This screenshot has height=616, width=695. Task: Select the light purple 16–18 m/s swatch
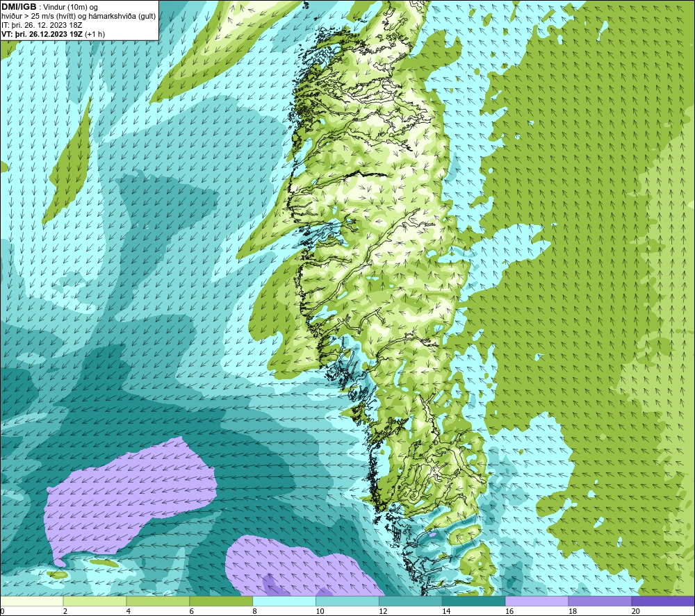[537, 601]
